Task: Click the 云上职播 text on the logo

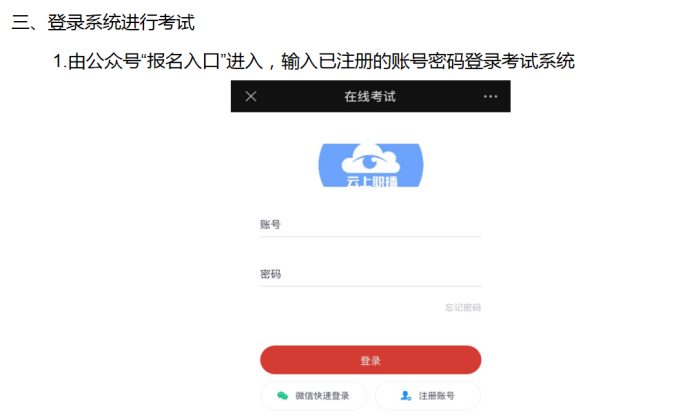Action: (x=372, y=181)
